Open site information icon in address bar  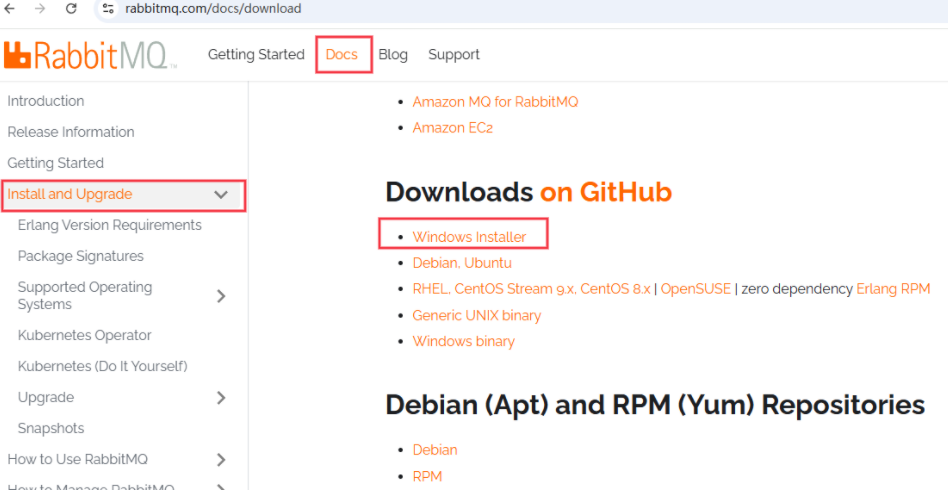pyautogui.click(x=108, y=8)
